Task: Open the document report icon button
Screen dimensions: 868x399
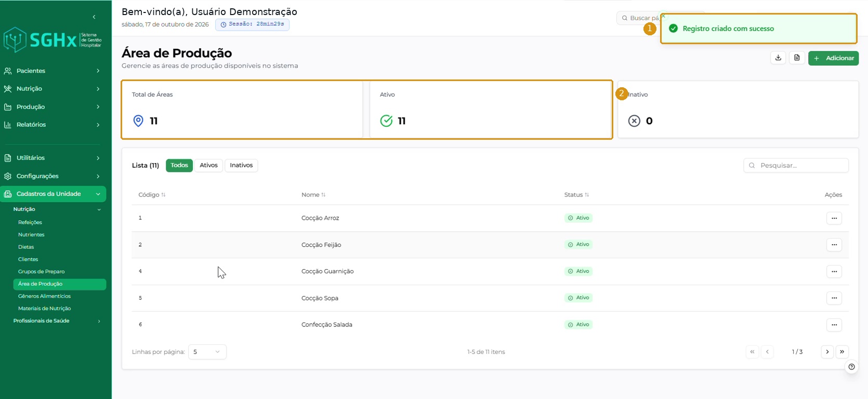Action: [x=797, y=58]
